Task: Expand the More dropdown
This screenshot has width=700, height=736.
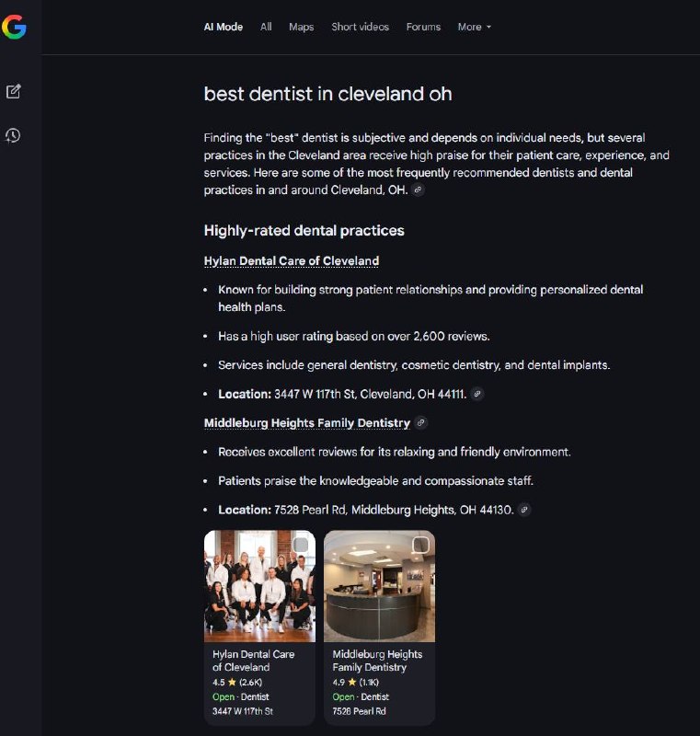Action: pyautogui.click(x=475, y=28)
